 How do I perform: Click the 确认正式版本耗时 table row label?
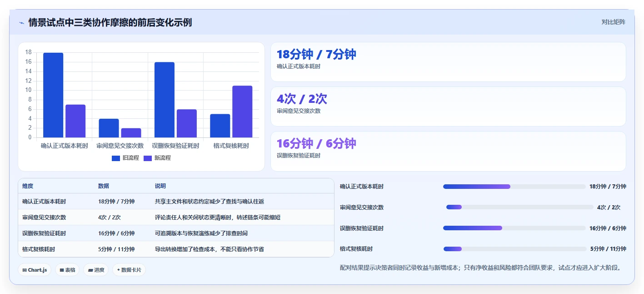(44, 202)
